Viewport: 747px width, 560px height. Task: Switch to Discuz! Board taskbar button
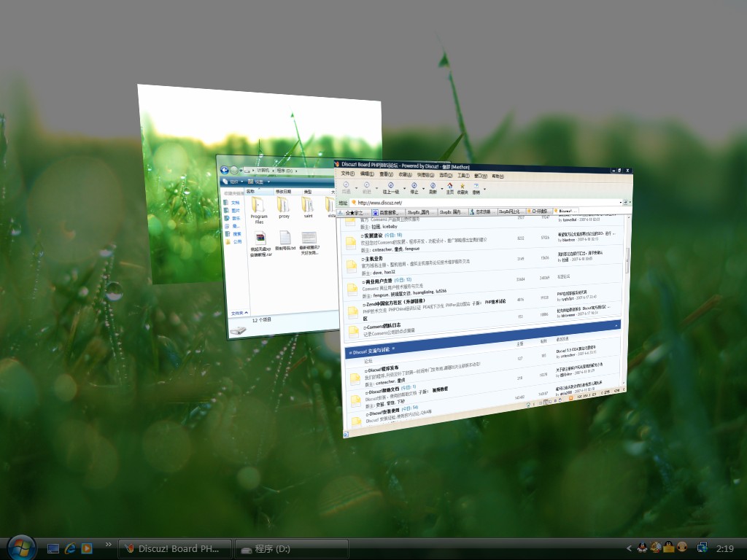pos(175,548)
